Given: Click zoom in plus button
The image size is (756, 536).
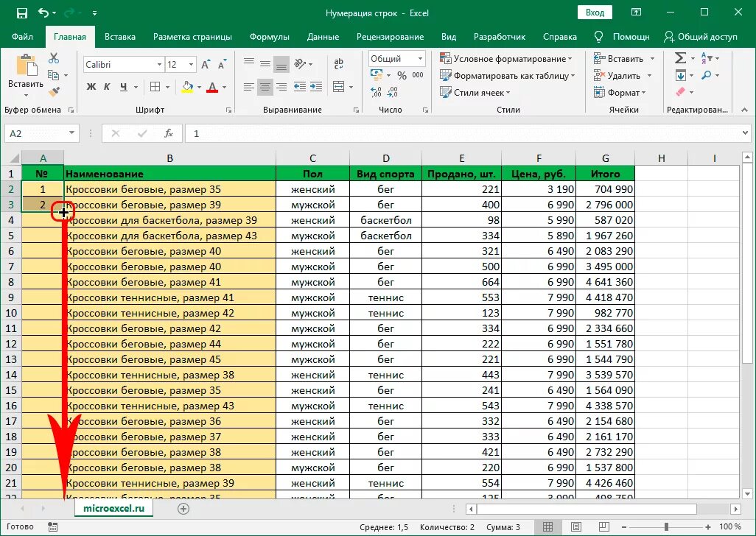Looking at the screenshot, I should 708,527.
